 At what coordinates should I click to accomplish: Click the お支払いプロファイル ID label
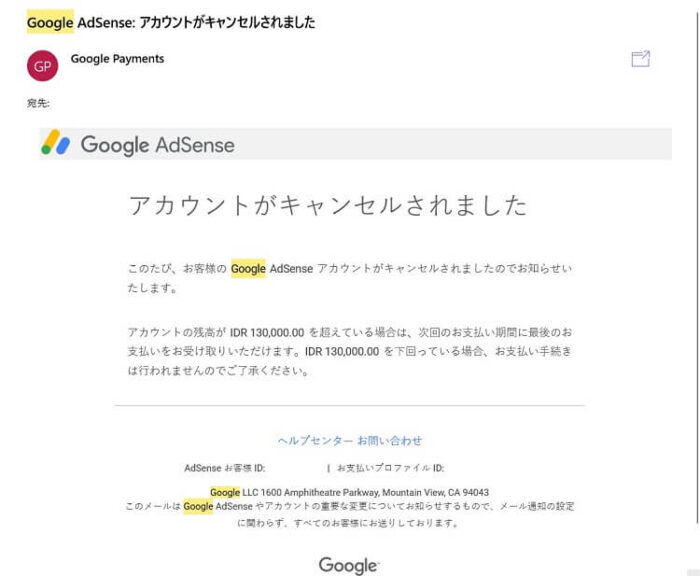(x=390, y=468)
